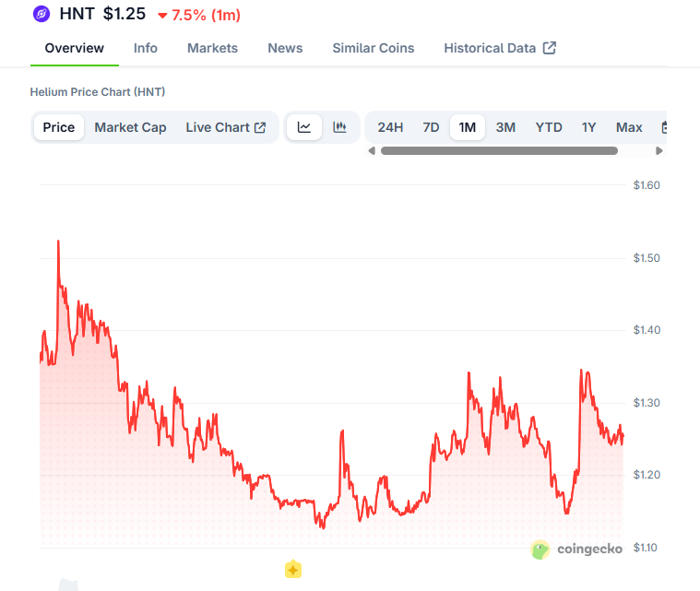The height and width of the screenshot is (591, 700).
Task: Select the 1M timeframe
Action: click(468, 127)
